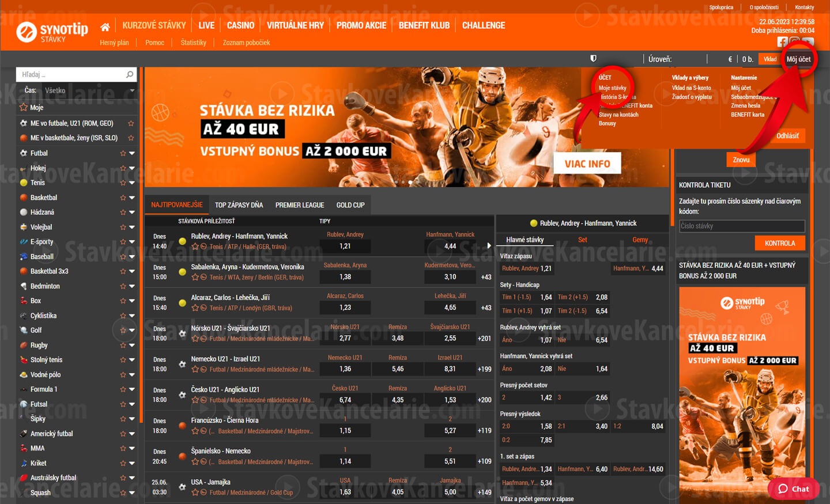Switch to GOLD CUP tab
The width and height of the screenshot is (830, 504).
click(x=350, y=205)
